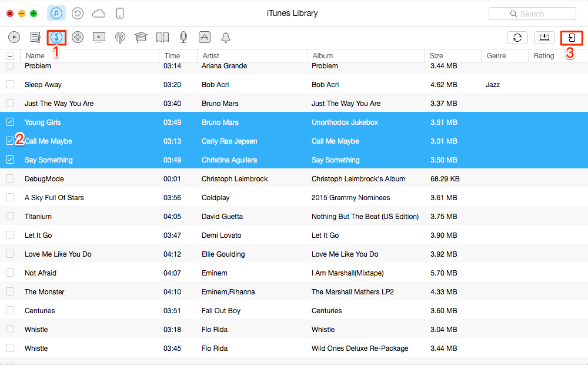Click the 68.29 KB size cell
This screenshot has width=588, height=365.
[445, 179]
